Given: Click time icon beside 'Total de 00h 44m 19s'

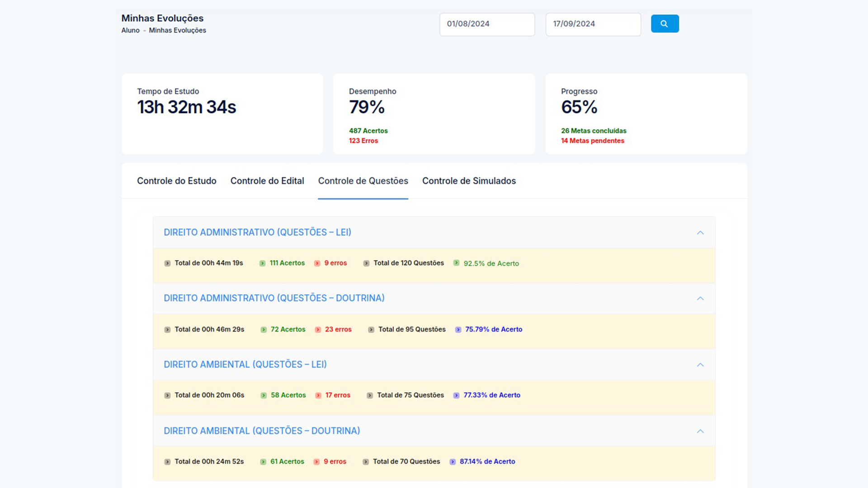Looking at the screenshot, I should (x=167, y=263).
